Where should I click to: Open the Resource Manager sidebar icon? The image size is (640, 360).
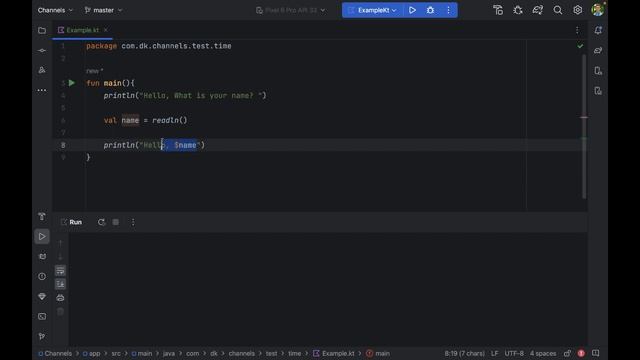point(42,70)
